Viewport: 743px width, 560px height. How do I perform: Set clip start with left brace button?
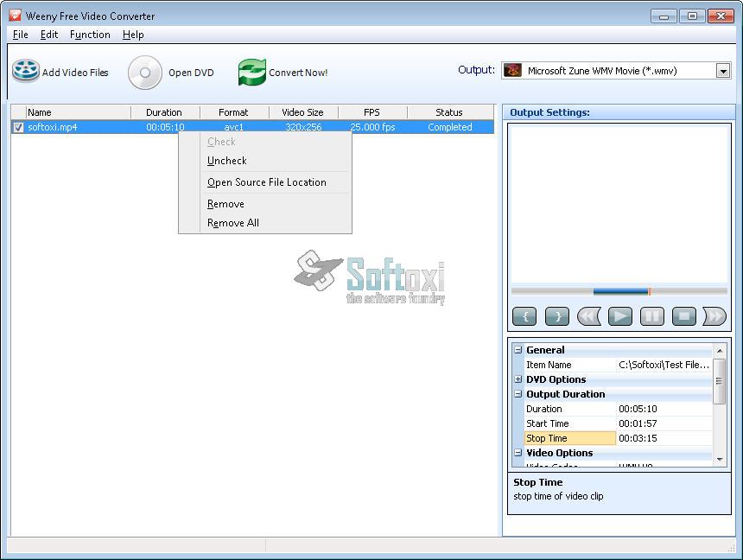tap(524, 316)
